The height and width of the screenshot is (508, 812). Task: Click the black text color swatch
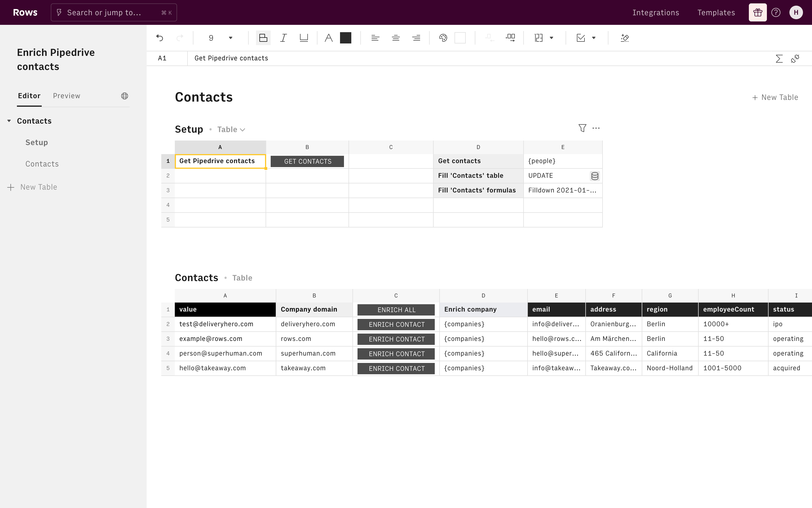click(x=345, y=38)
